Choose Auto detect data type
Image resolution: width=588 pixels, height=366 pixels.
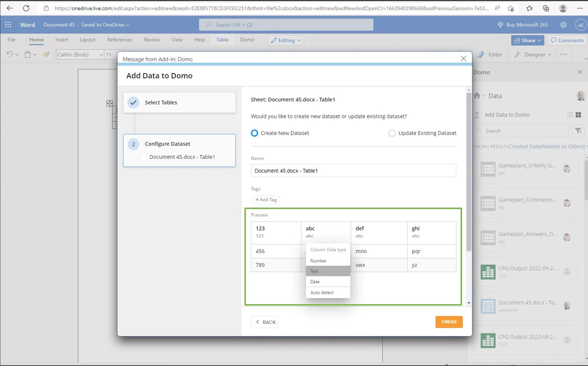click(328, 293)
